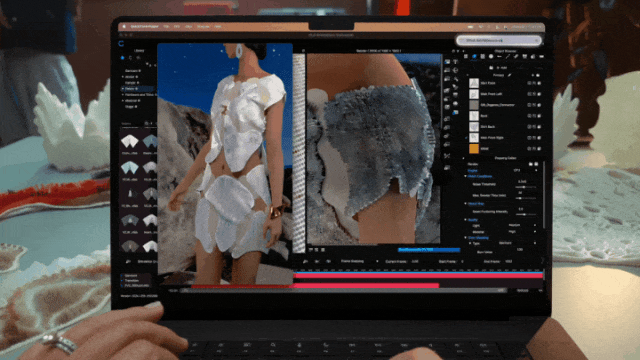This screenshot has width=640, height=360.
Task: Click the pencil edit icon beside Primary
Action: tap(509, 76)
